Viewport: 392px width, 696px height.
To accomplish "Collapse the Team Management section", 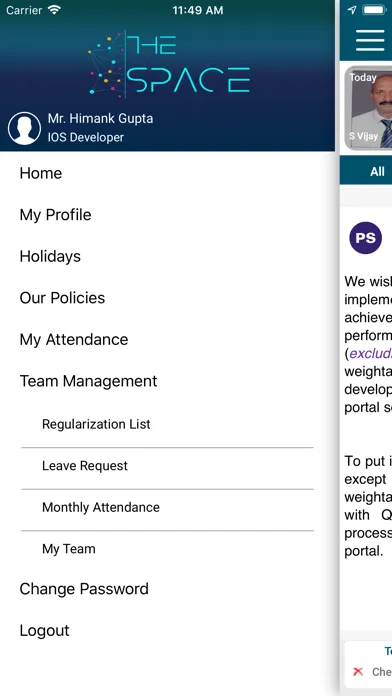I will point(88,381).
